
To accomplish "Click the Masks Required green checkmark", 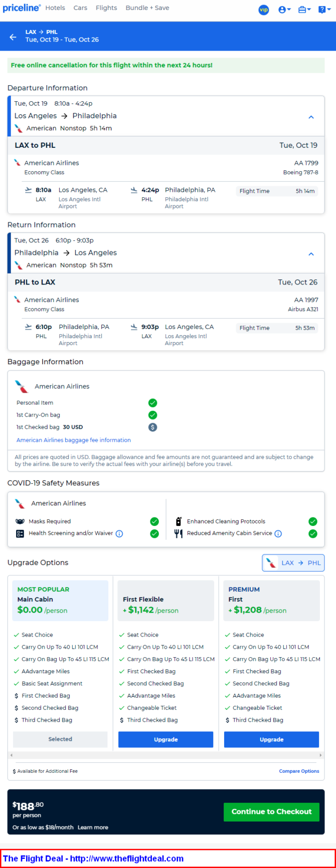I will pyautogui.click(x=154, y=521).
